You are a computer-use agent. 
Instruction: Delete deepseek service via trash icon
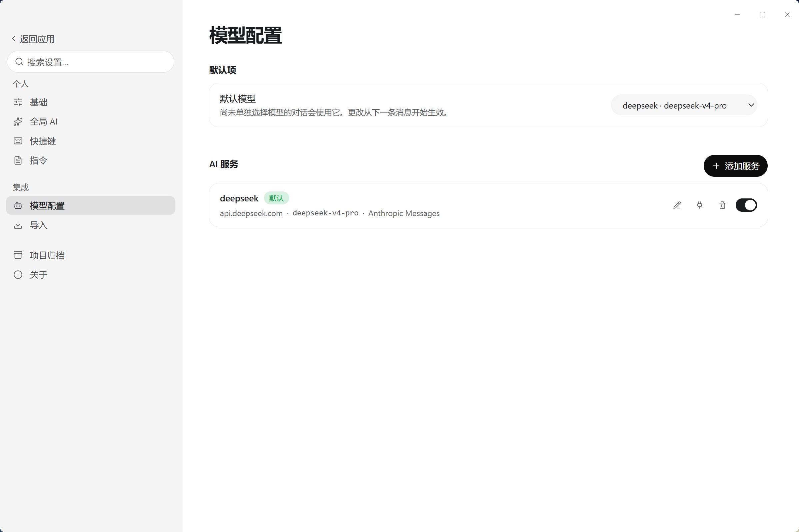coord(722,205)
